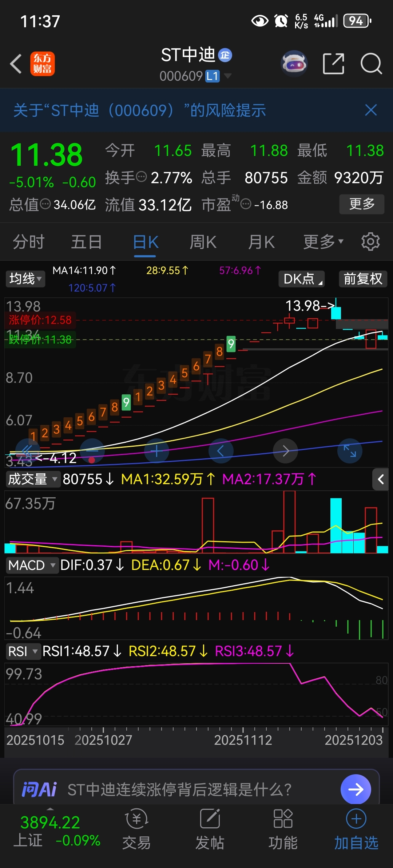Send the AI question with arrow button
393x868 pixels.
(x=356, y=789)
